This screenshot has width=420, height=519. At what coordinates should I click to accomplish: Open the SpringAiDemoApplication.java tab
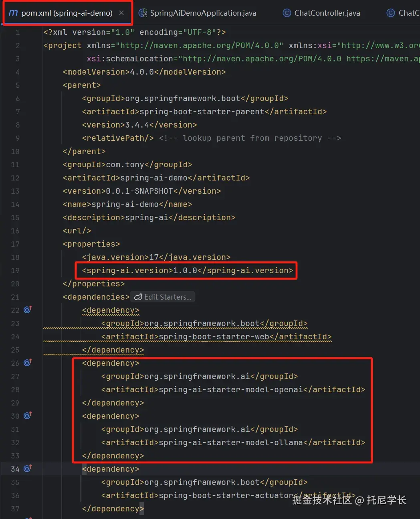pyautogui.click(x=198, y=13)
